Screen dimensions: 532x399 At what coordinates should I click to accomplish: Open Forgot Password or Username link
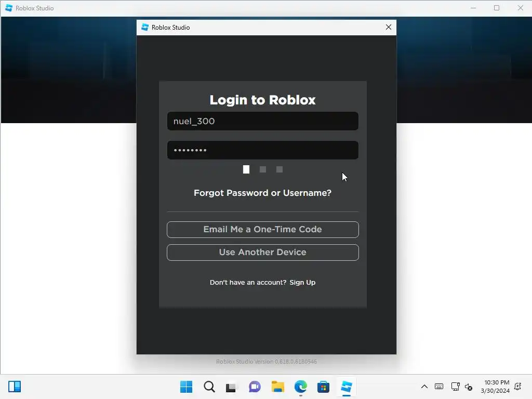pyautogui.click(x=262, y=193)
